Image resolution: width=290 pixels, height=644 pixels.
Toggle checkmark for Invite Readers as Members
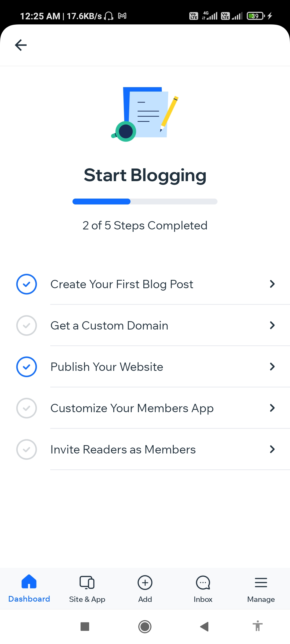(27, 449)
